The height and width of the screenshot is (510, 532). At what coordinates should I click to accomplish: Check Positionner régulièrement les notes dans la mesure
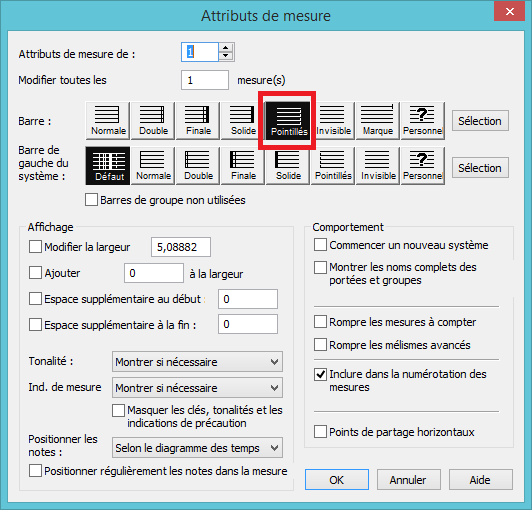35,471
